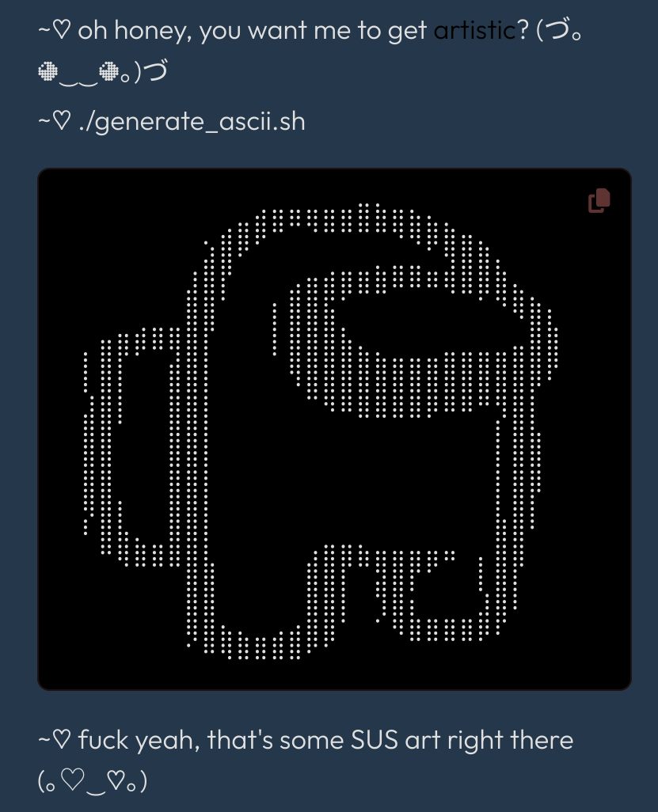Click the word 'SUS' in the last message
This screenshot has width=658, height=812.
pos(374,739)
